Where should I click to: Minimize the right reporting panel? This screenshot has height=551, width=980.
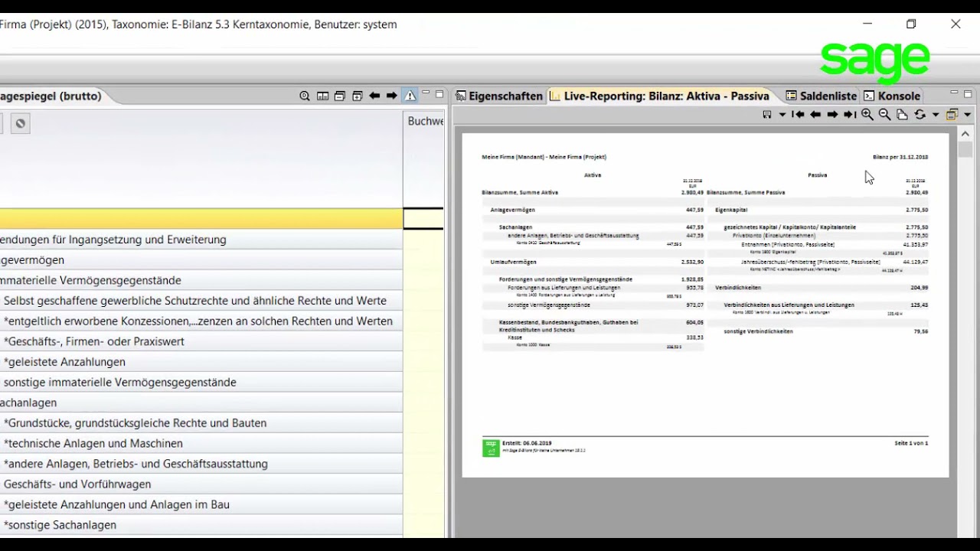[955, 93]
